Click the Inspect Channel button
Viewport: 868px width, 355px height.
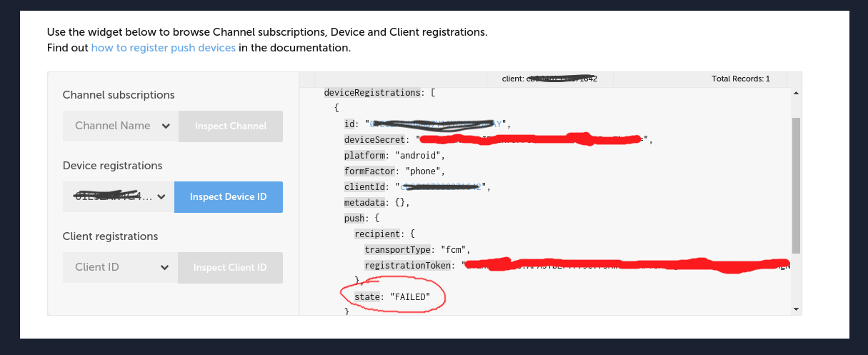231,126
